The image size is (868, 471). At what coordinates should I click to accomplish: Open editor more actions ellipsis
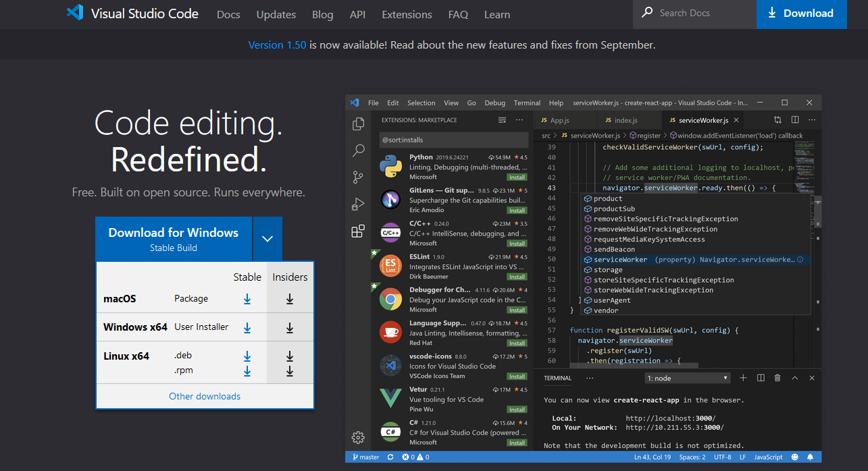(813, 119)
